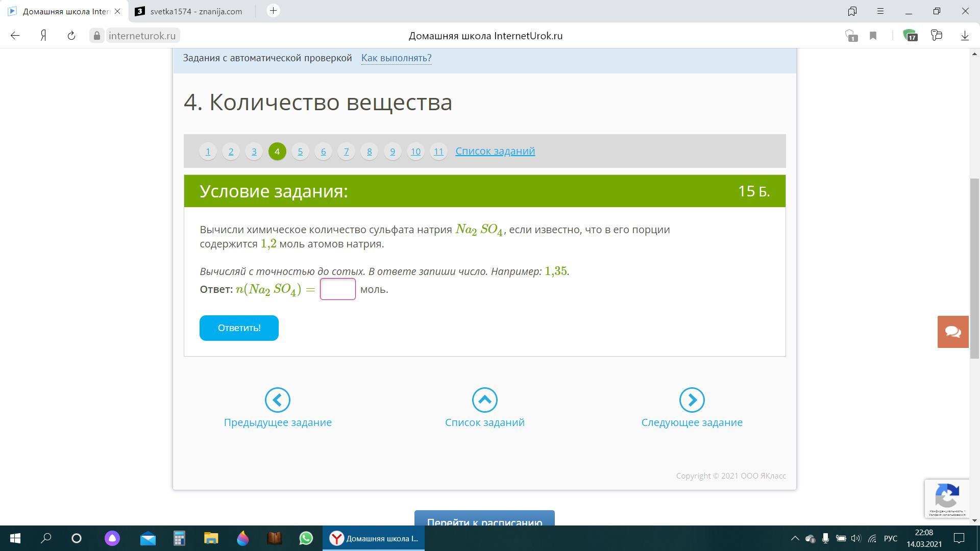980x551 pixels.
Task: Click РУС language switcher in taskbar
Action: [890, 538]
